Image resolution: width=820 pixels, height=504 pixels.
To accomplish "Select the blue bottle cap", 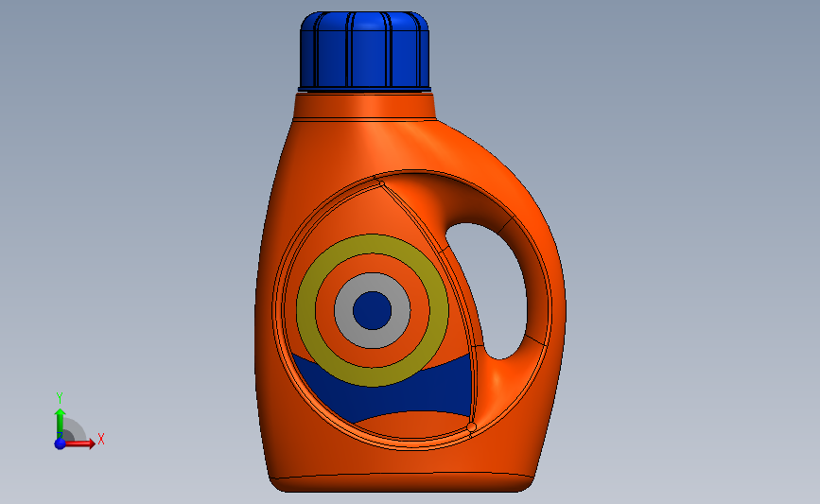I will point(364,51).
